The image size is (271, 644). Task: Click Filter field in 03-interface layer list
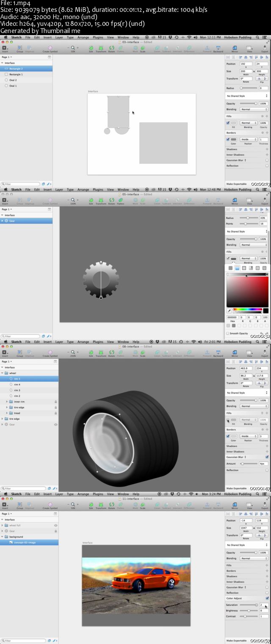click(x=20, y=184)
